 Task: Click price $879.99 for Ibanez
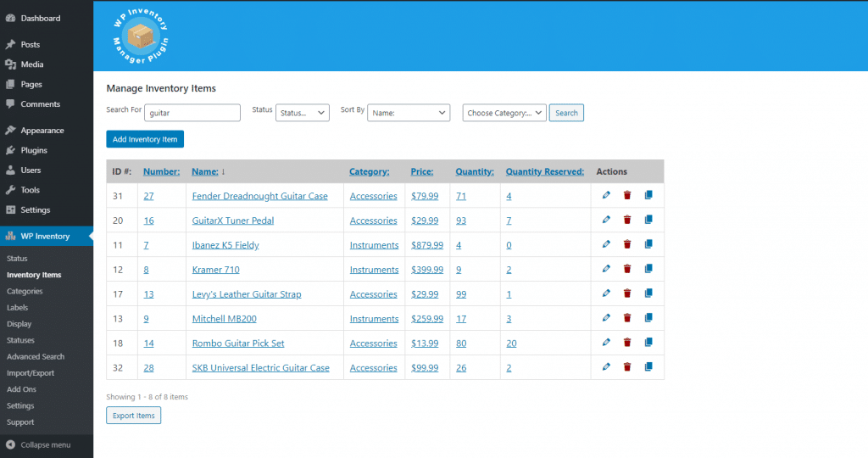tap(427, 245)
